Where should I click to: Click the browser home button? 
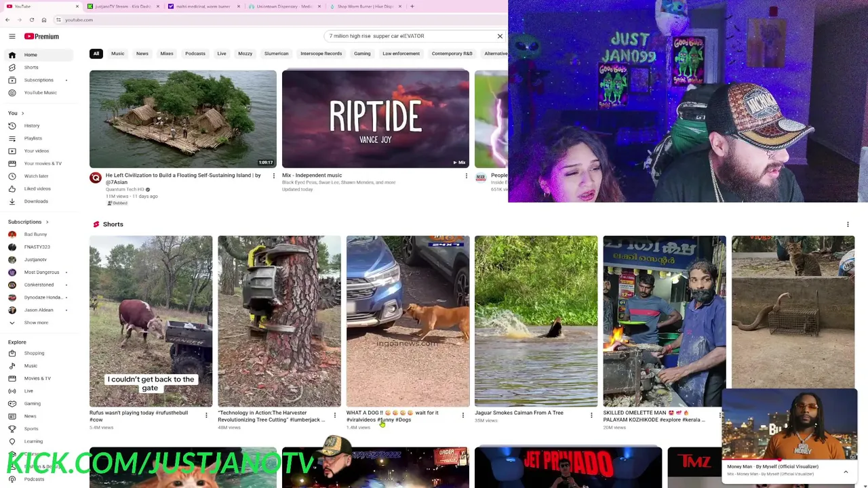pos(43,20)
